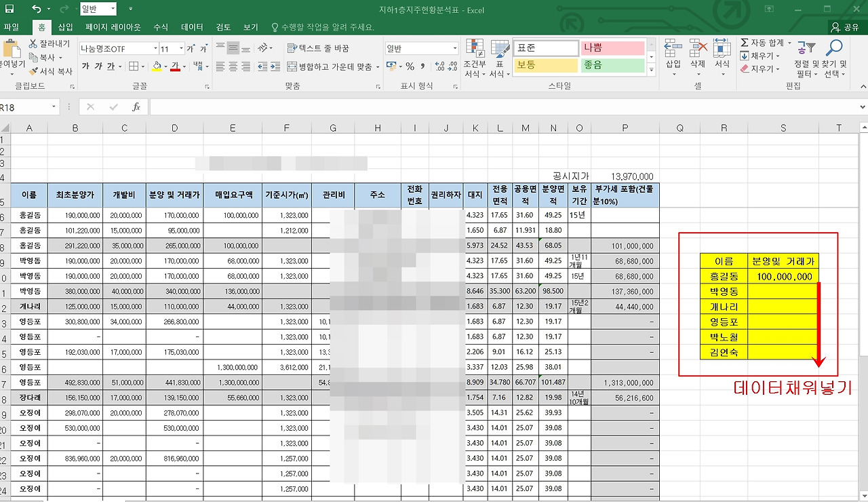The image size is (868, 502).
Task: Expand the cell styles gallery
Action: (652, 69)
